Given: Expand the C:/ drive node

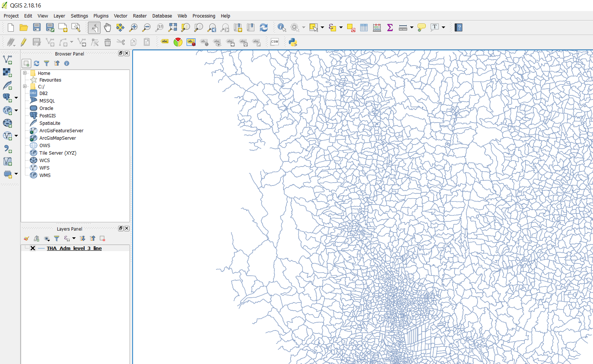Looking at the screenshot, I should 25,86.
